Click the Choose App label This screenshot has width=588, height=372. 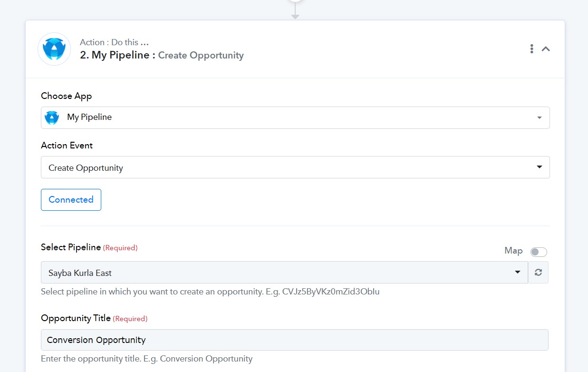click(66, 96)
